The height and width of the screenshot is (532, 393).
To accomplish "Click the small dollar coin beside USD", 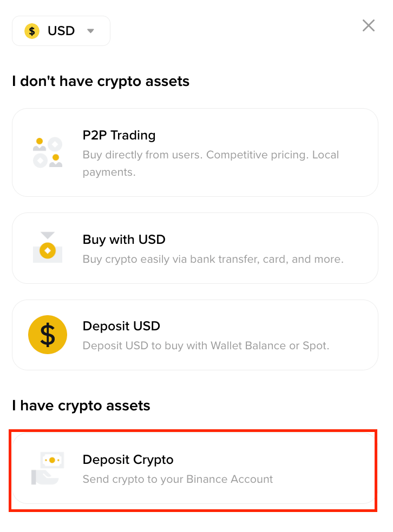I will click(x=32, y=31).
